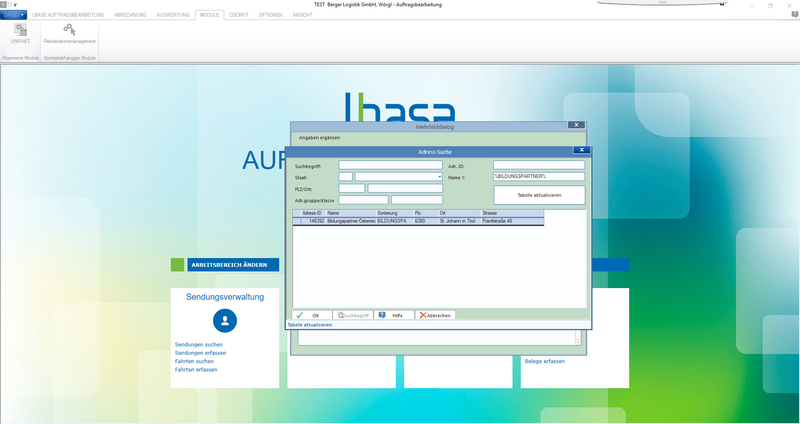800x424 pixels.
Task: Open the quick access toolbar dropdown arrow
Action: (15, 5)
